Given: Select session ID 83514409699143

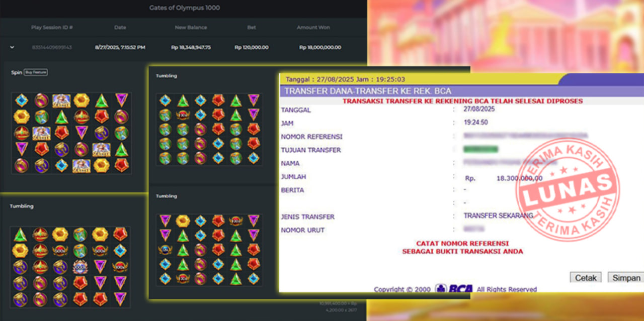Looking at the screenshot, I should tap(52, 47).
